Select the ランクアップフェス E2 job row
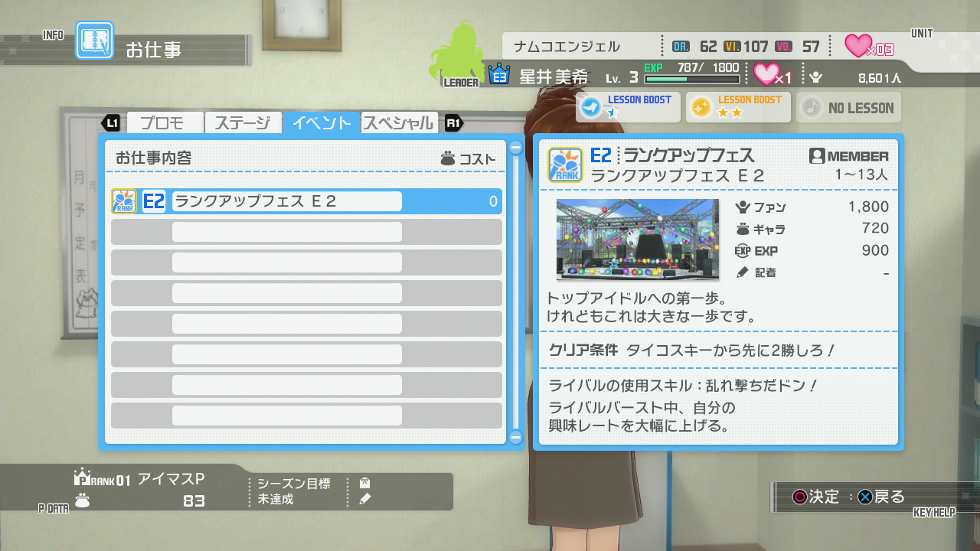This screenshot has height=551, width=980. click(306, 202)
